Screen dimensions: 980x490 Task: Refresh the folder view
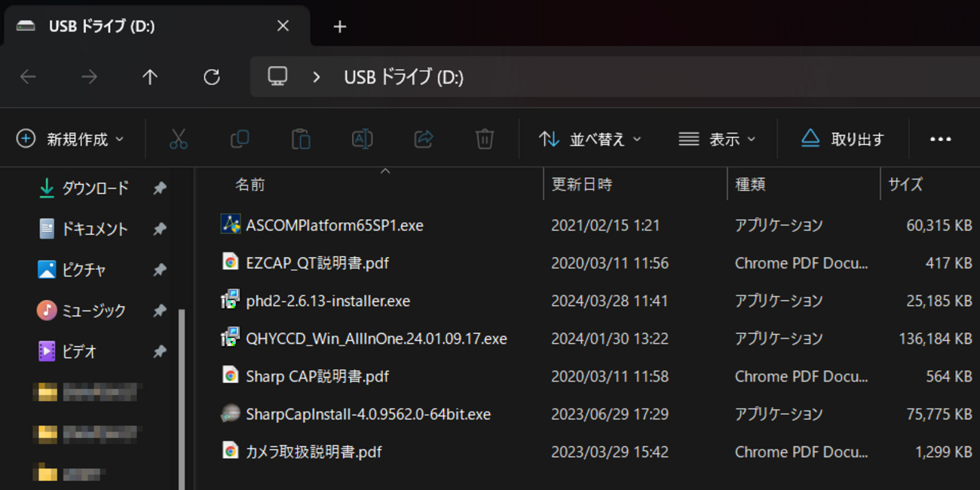click(212, 77)
